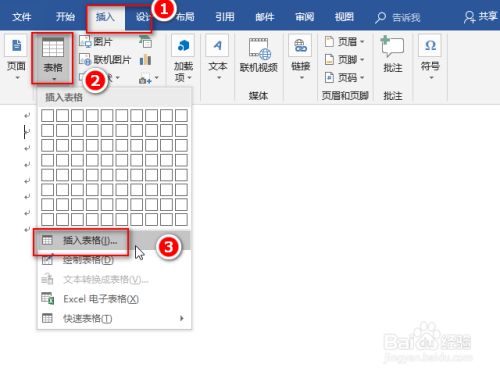
Task: Open the 邮件 (Mailings) tab
Action: pos(265,17)
